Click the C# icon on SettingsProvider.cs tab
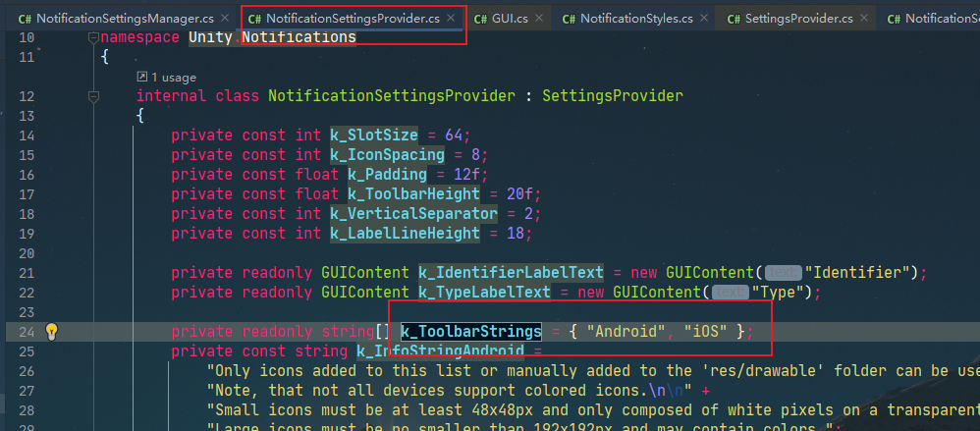 point(735,19)
